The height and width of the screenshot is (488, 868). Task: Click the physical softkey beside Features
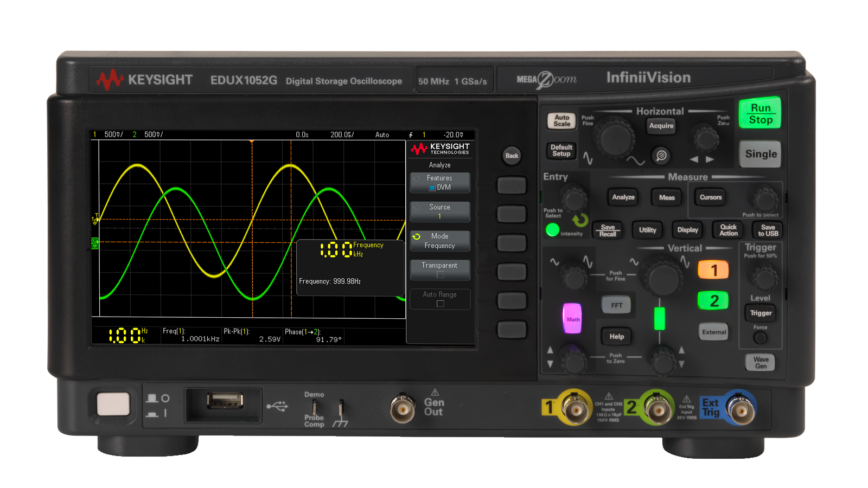click(x=512, y=185)
